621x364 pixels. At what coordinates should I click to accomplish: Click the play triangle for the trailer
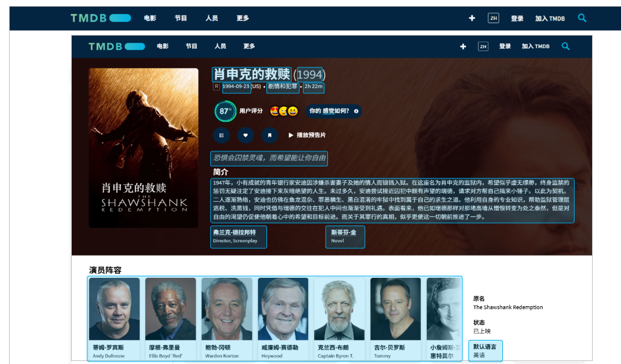[291, 135]
